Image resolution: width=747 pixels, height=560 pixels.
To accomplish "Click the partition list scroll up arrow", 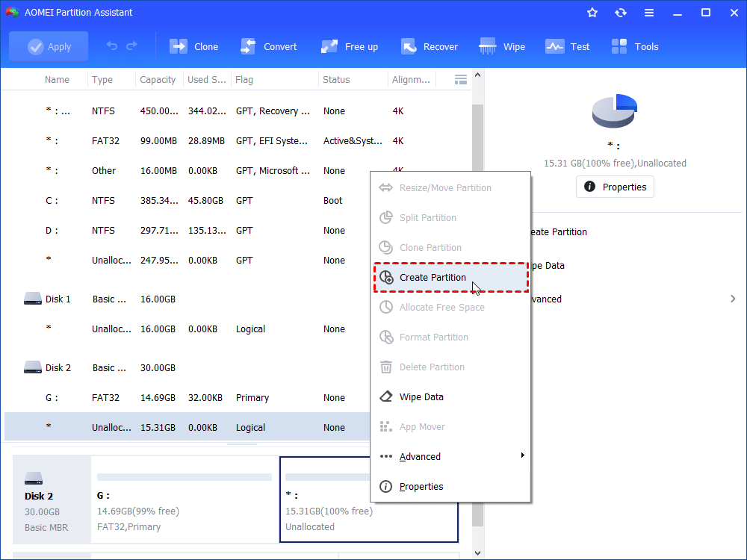I will point(477,75).
